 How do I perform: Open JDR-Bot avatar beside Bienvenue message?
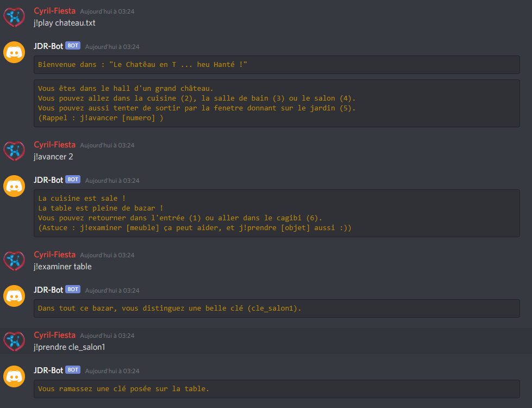click(x=14, y=52)
